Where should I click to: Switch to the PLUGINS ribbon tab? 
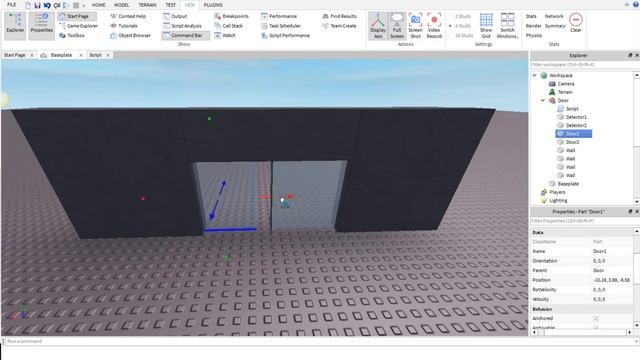(x=213, y=5)
